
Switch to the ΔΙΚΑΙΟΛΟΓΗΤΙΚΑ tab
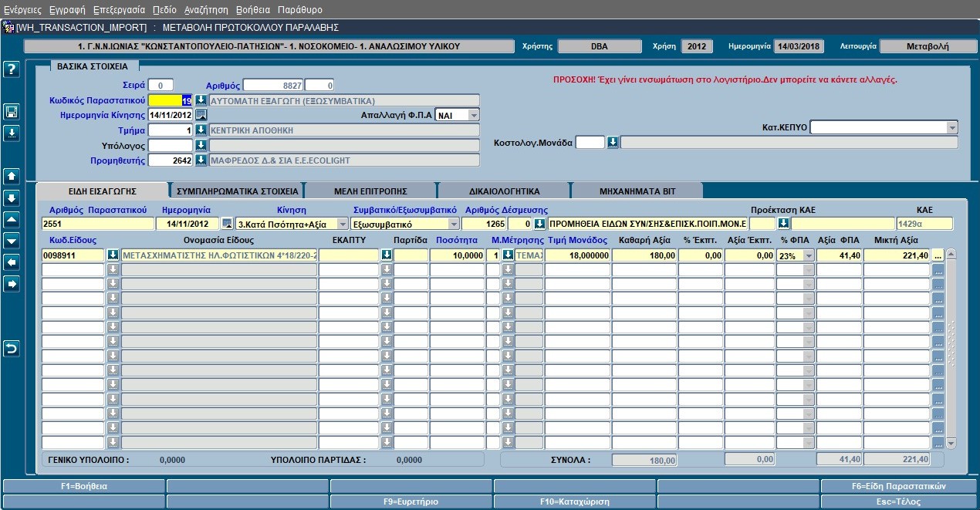(504, 191)
